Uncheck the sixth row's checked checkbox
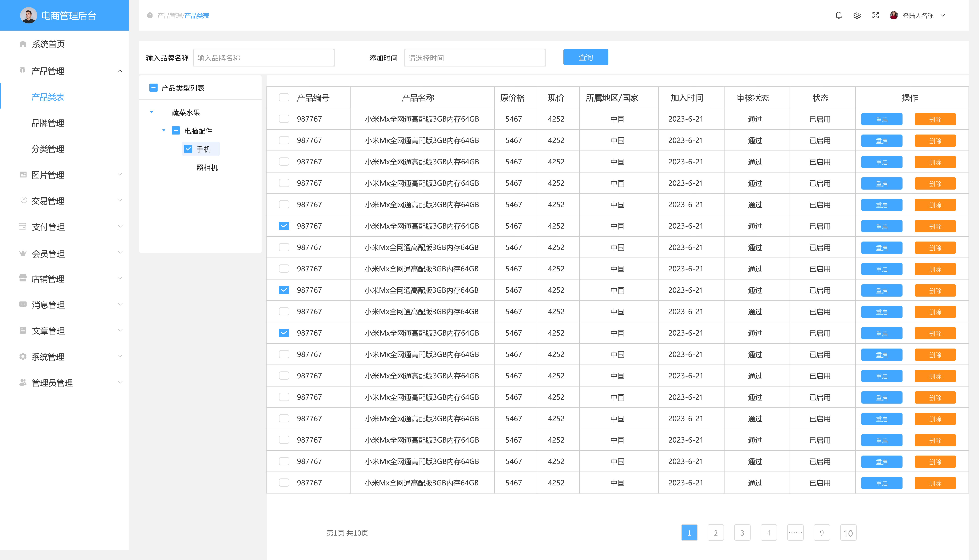The image size is (979, 560). click(284, 226)
